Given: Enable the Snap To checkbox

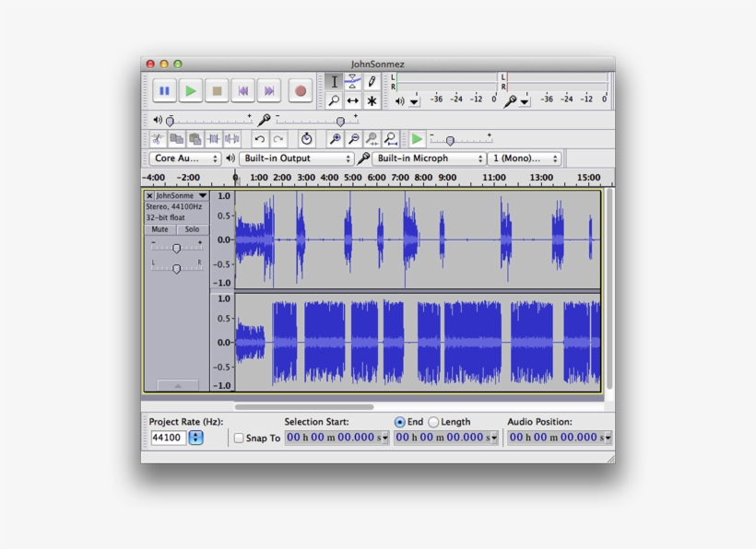Looking at the screenshot, I should [239, 438].
